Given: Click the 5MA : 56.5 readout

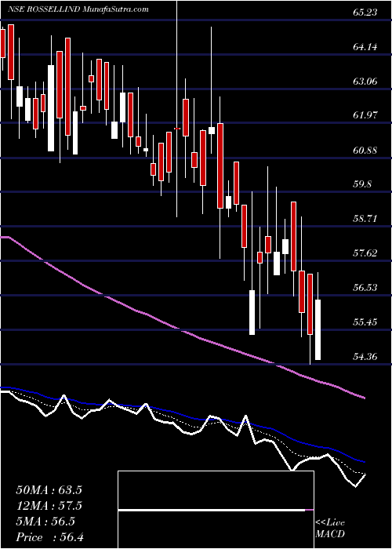Looking at the screenshot, I should [x=45, y=522].
